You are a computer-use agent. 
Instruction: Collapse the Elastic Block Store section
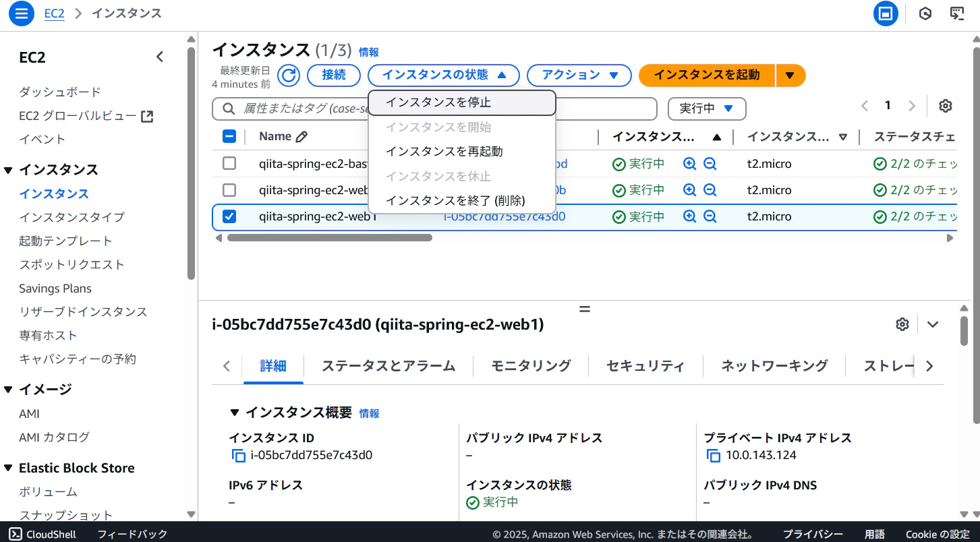pos(8,469)
